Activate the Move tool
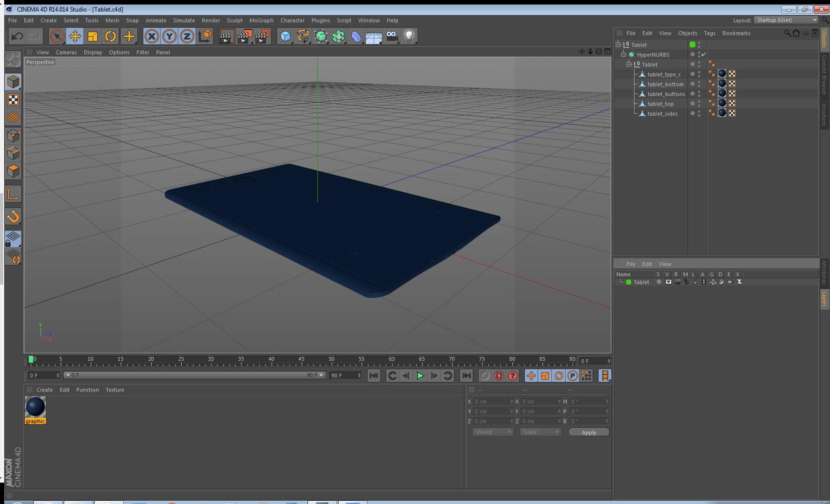Screen dimensions: 830x504 click(75, 36)
